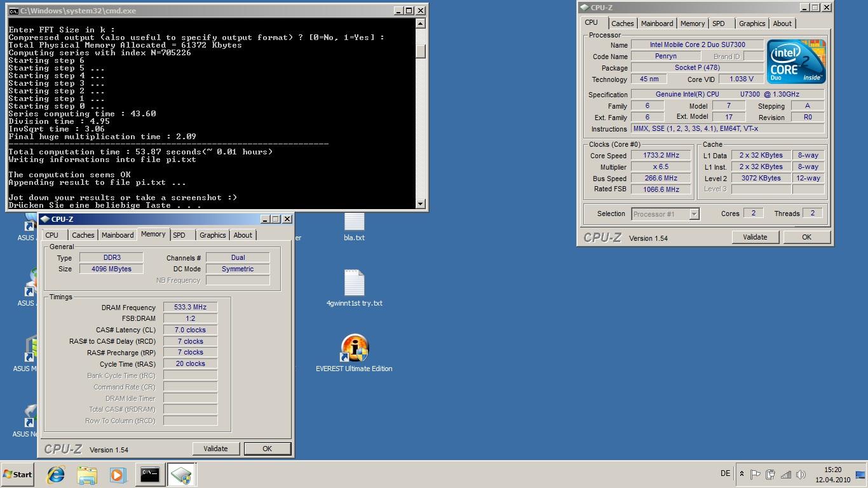Click cmd window scrollbar up arrow

click(x=421, y=24)
